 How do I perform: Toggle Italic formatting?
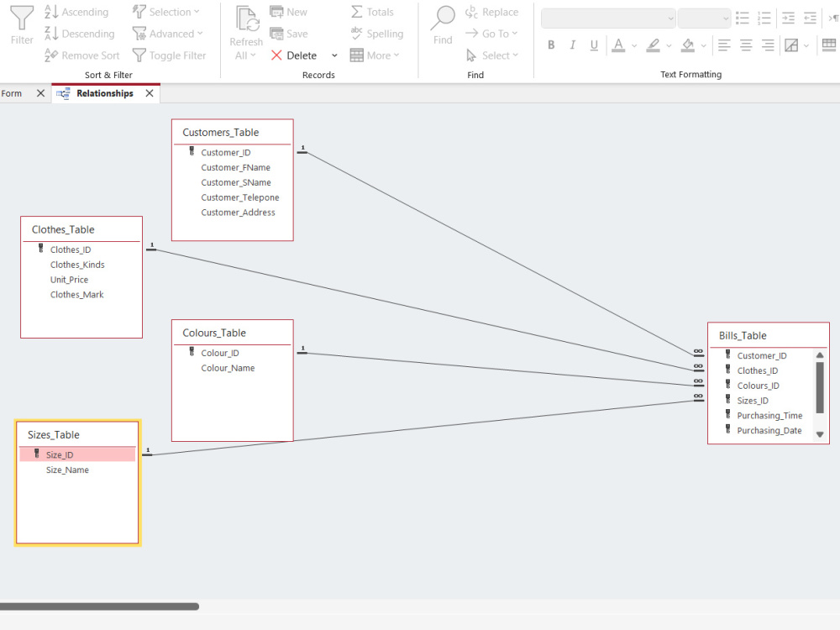click(573, 45)
